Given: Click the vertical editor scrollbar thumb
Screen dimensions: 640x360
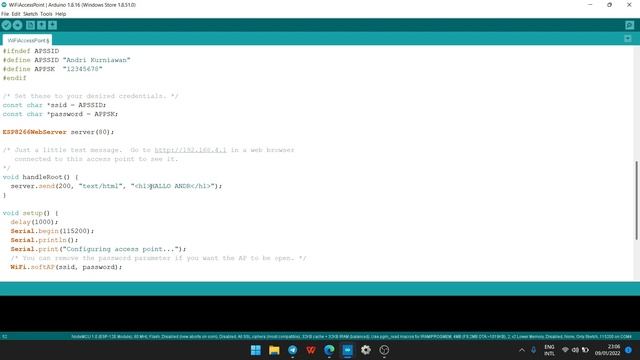Looking at the screenshot, I should 636,200.
